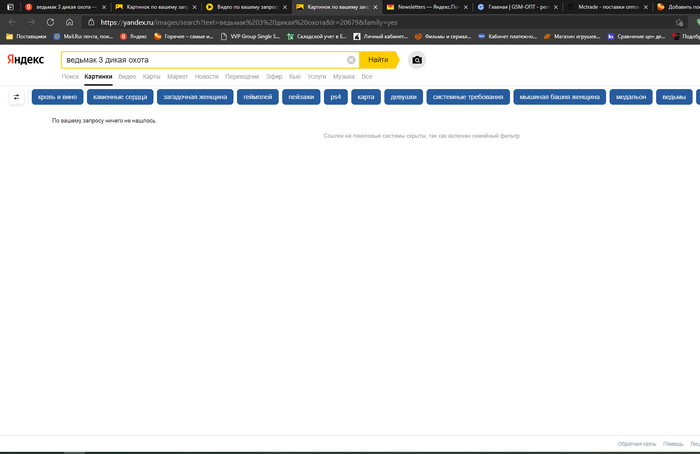Switch to 'ведьмак 3 дикая охота' browser tab
This screenshot has height=454, width=700.
[65, 7]
